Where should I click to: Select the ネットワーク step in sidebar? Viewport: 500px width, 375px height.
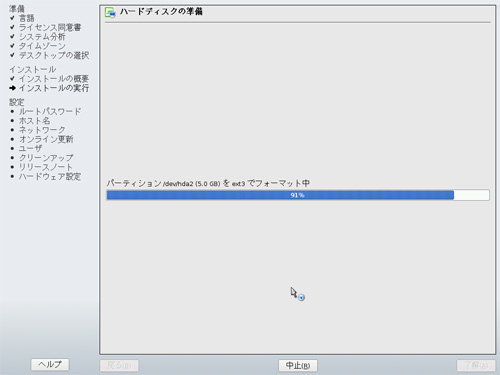(x=42, y=130)
